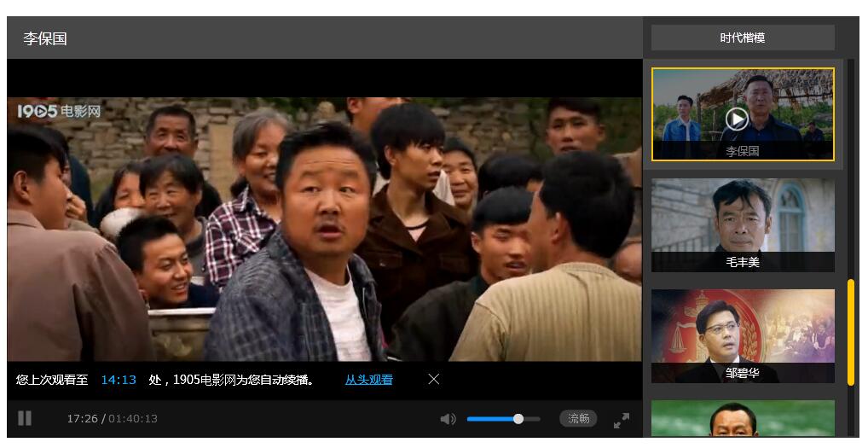Open the 邹碧华 video thumbnail
The height and width of the screenshot is (448, 868).
click(743, 336)
